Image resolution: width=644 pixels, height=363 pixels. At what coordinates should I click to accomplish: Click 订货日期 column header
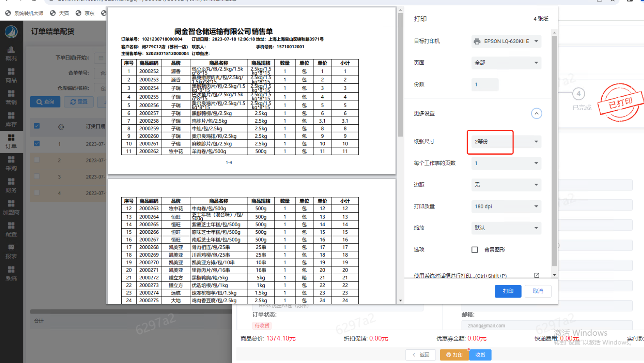tap(96, 127)
